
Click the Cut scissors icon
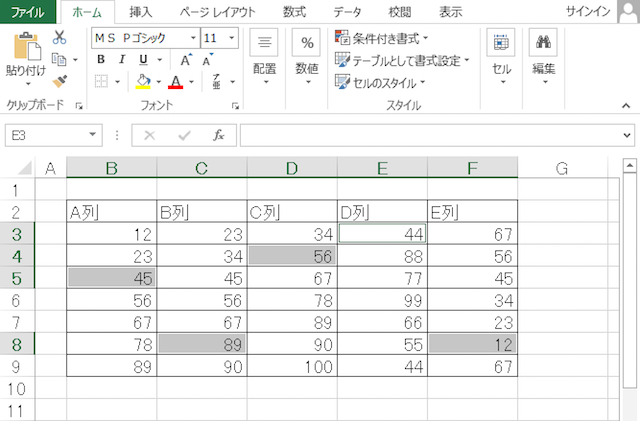(x=60, y=37)
